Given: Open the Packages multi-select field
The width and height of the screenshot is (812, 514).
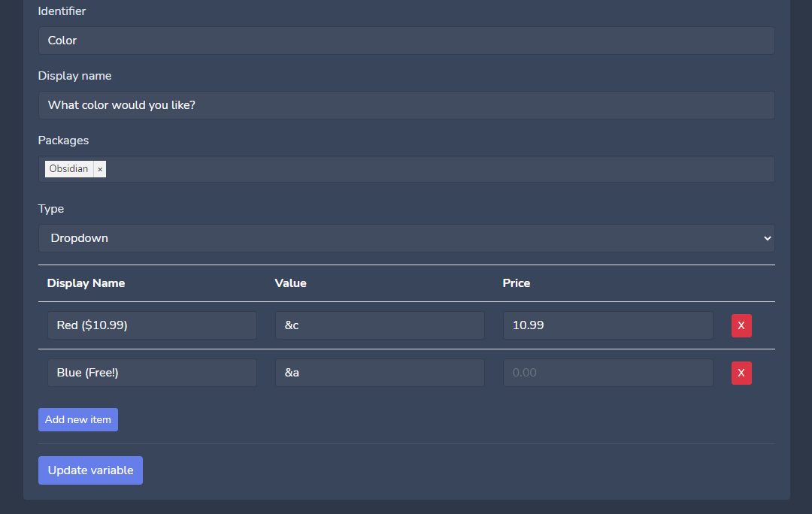Looking at the screenshot, I should 436,169.
